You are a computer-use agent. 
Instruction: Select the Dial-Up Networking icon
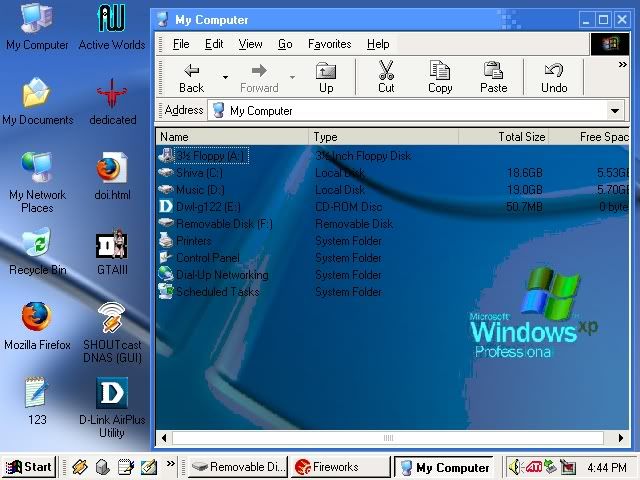pos(166,274)
